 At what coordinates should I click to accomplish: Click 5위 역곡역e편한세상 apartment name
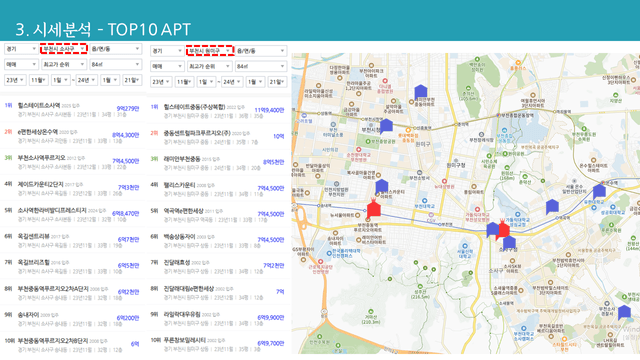pos(183,211)
